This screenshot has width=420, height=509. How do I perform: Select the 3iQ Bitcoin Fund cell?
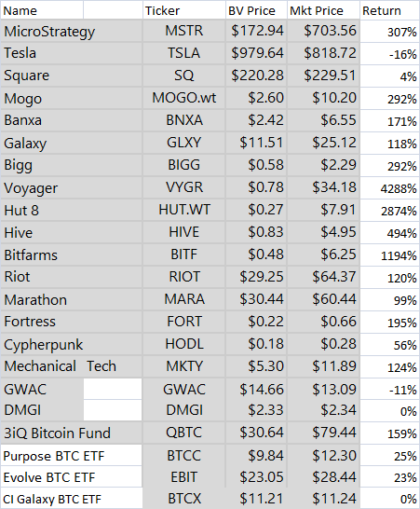click(72, 433)
